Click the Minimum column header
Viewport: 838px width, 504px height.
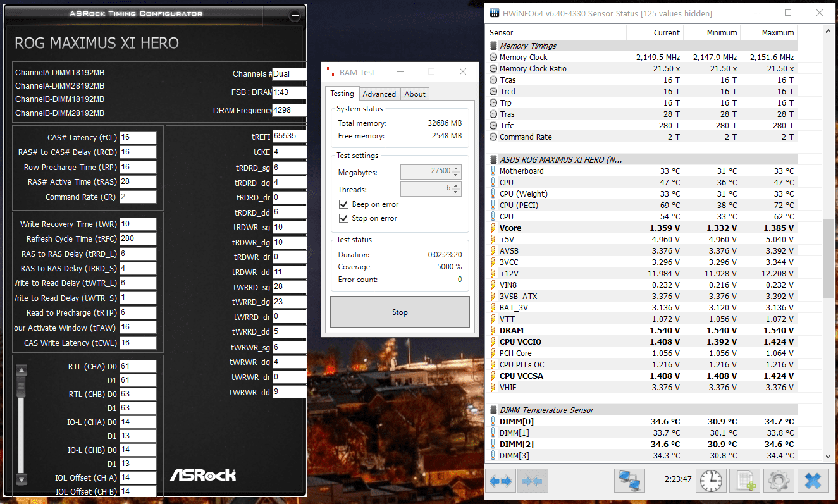pos(712,32)
